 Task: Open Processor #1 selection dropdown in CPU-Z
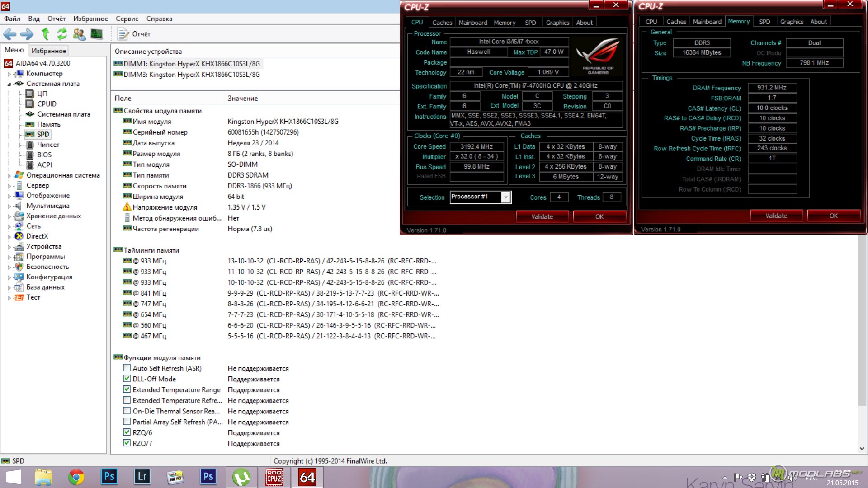(x=506, y=197)
